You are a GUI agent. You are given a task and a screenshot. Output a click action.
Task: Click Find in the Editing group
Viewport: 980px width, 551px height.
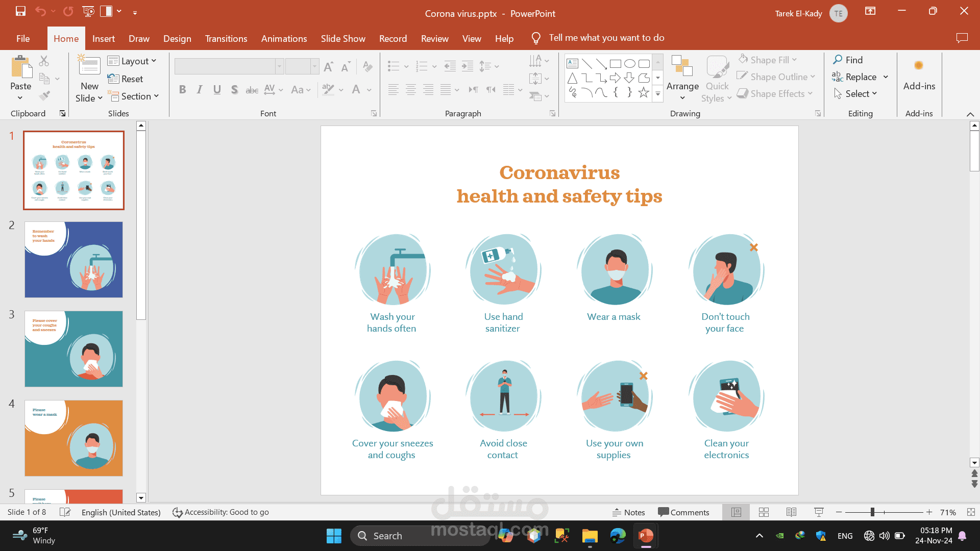click(x=848, y=60)
